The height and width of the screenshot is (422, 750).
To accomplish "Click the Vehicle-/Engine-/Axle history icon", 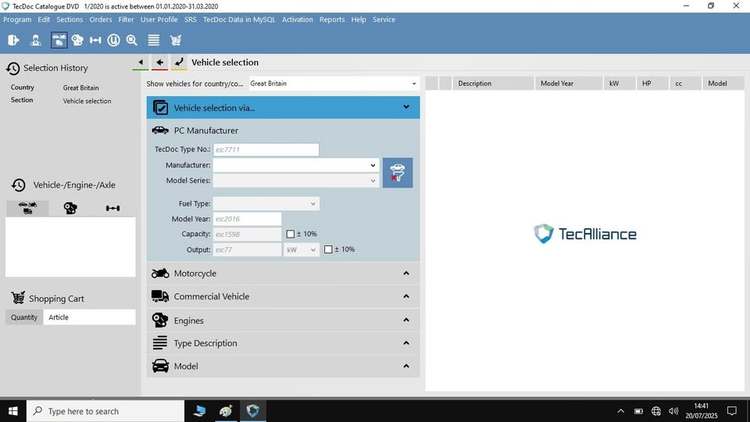I will click(x=19, y=185).
